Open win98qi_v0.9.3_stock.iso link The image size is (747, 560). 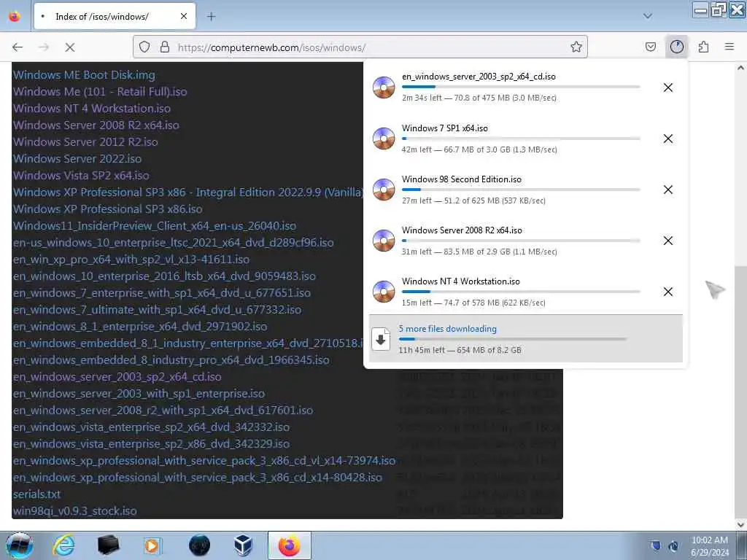[75, 511]
